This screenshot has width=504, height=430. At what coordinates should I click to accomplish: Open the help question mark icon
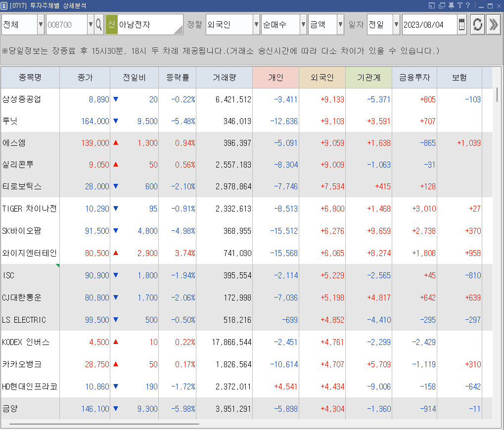click(x=468, y=5)
